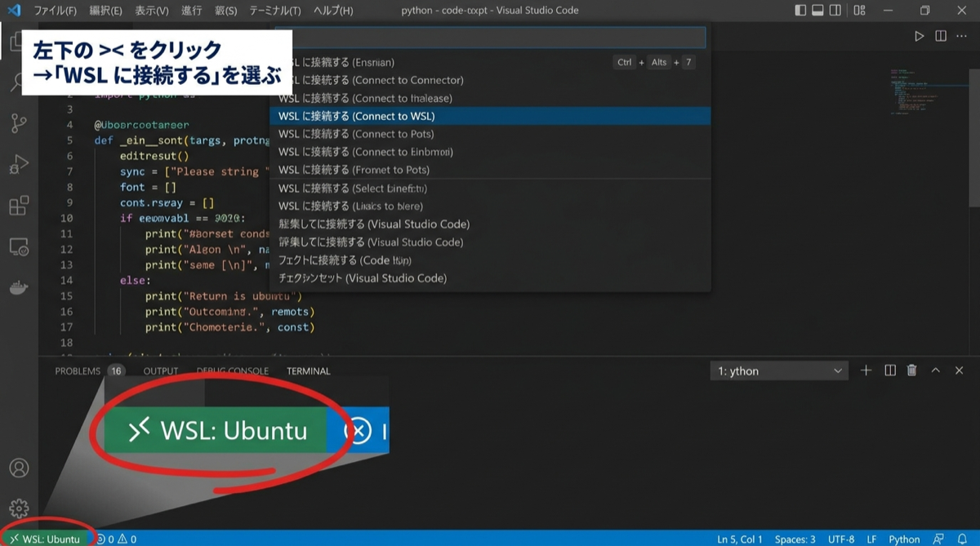Split the terminal panel
Viewport: 980px width, 546px height.
coord(890,371)
